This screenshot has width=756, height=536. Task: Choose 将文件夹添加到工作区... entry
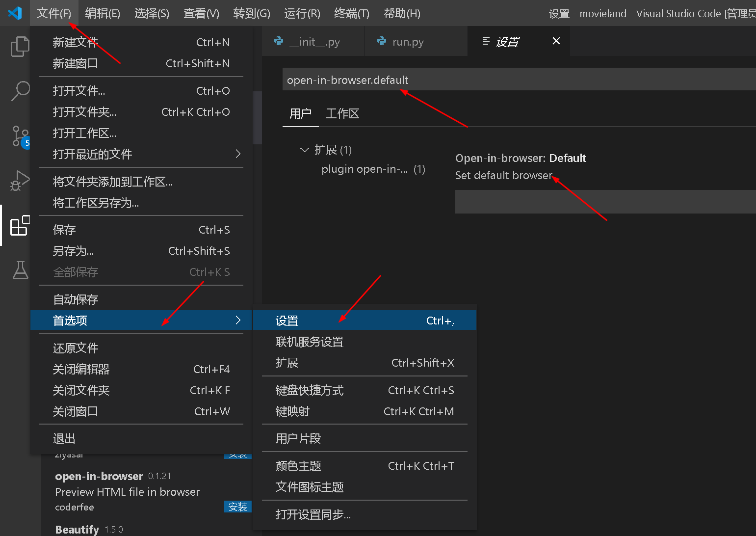(x=141, y=182)
